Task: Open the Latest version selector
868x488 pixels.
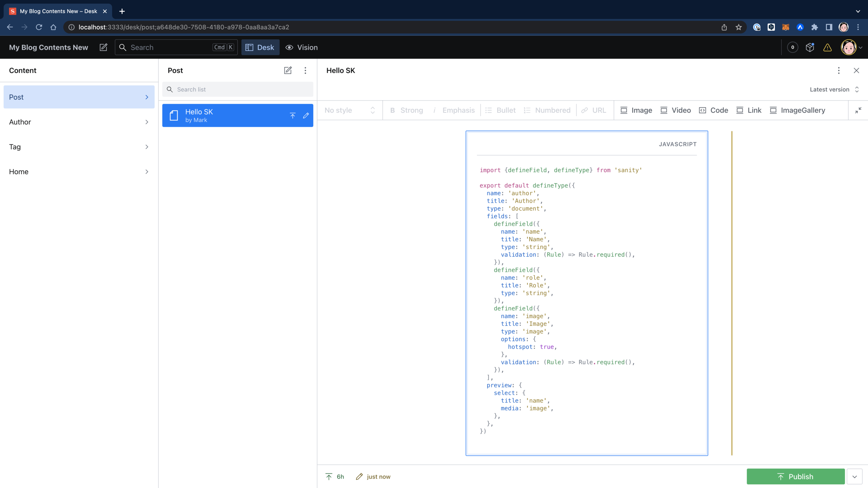Action: 834,89
